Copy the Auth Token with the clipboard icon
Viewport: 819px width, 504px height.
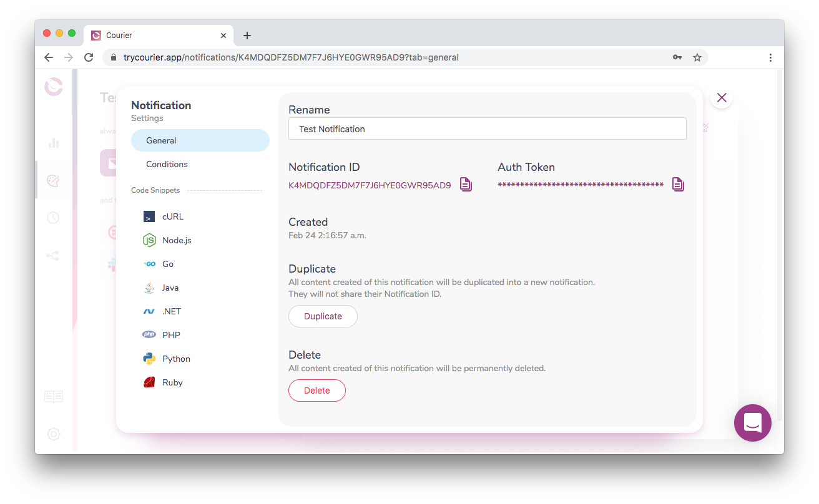678,185
